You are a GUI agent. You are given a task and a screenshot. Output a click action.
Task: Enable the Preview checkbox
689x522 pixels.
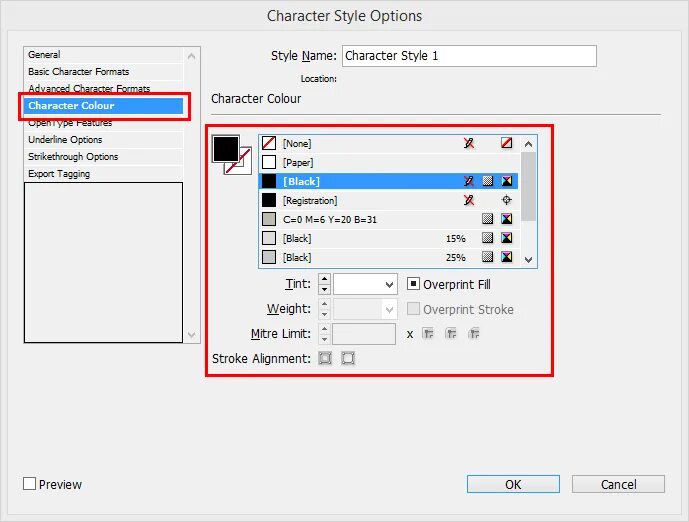29,484
